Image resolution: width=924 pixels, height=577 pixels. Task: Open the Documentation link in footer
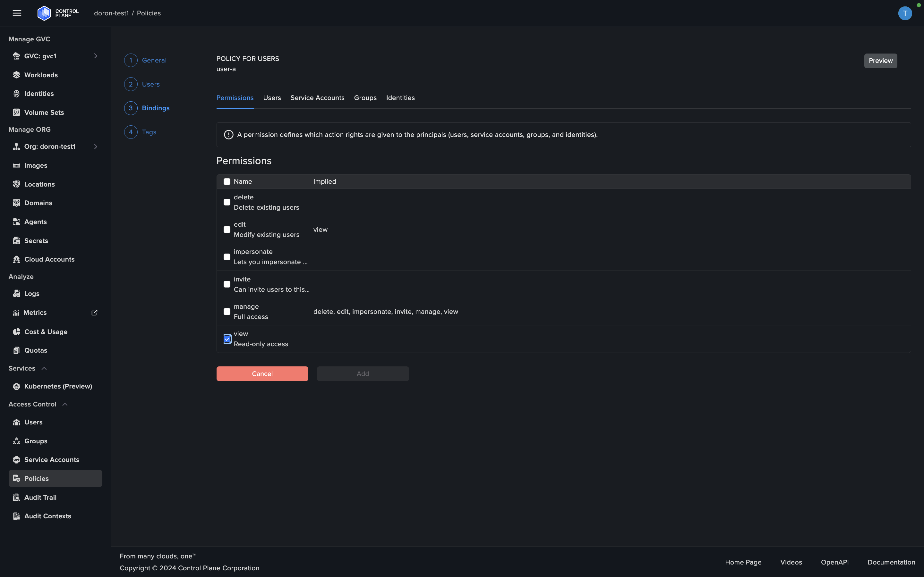pos(891,562)
